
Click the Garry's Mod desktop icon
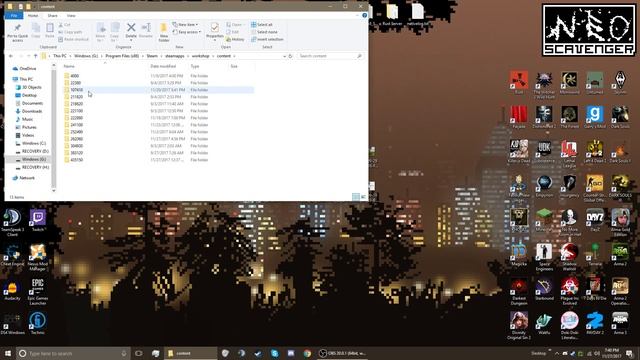595,117
